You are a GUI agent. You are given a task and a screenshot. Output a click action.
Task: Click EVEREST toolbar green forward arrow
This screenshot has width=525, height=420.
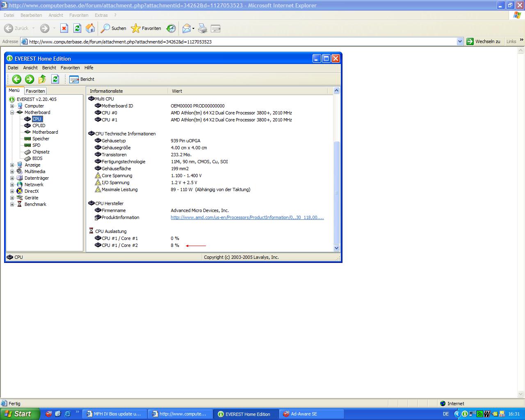pyautogui.click(x=30, y=79)
